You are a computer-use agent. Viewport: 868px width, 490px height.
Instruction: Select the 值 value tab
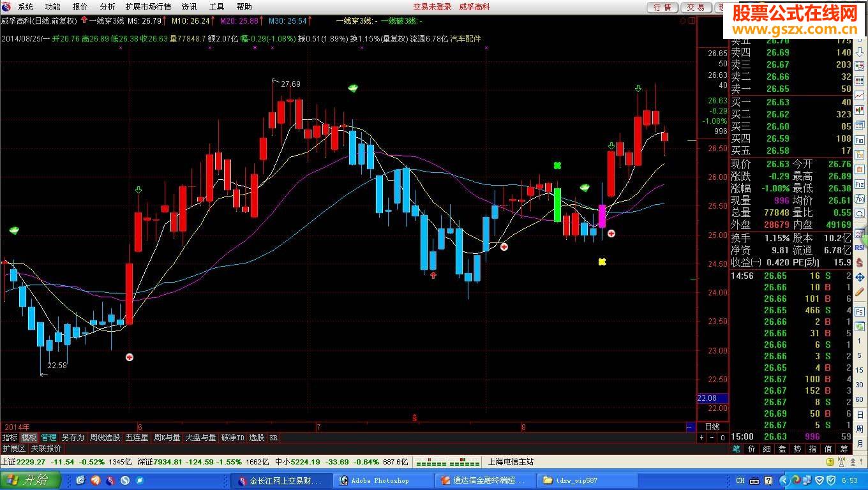coord(828,449)
